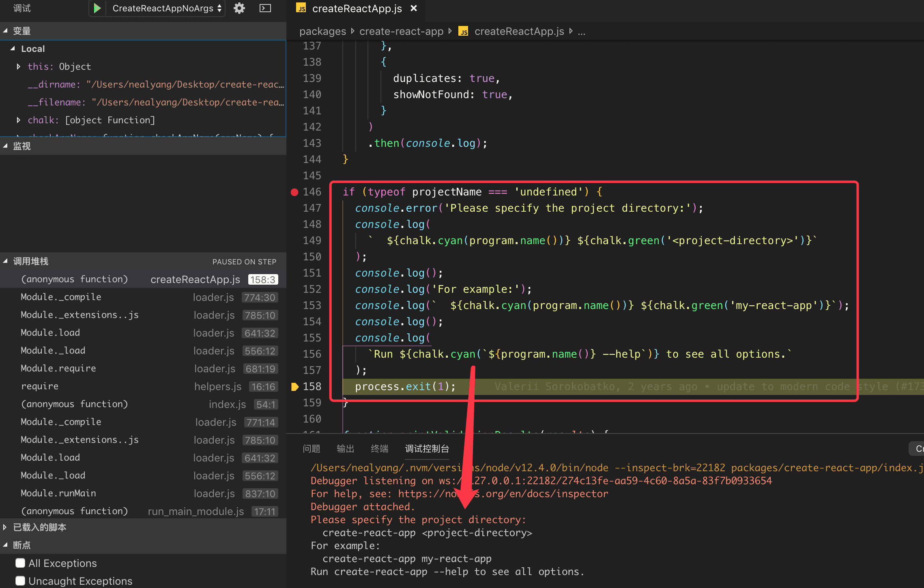924x588 pixels.
Task: Click console line 'Run create-react-app --help to see all options.'
Action: 447,571
